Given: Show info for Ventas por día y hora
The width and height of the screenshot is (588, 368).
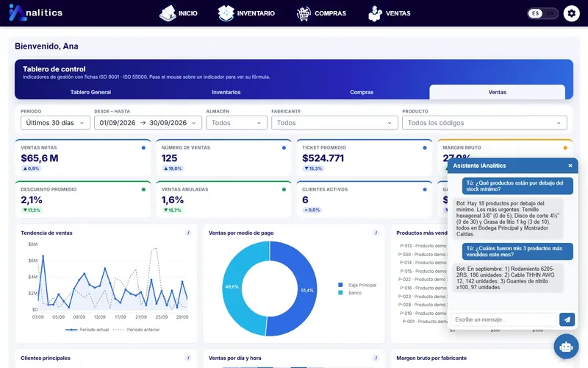Looking at the screenshot, I should [x=376, y=358].
